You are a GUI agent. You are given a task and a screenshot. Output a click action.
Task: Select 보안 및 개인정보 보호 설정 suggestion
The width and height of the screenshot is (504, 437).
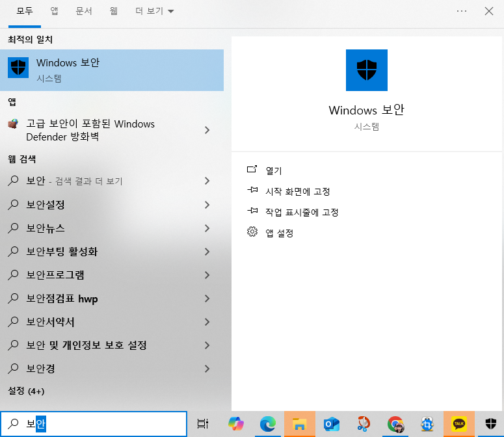[x=112, y=345]
